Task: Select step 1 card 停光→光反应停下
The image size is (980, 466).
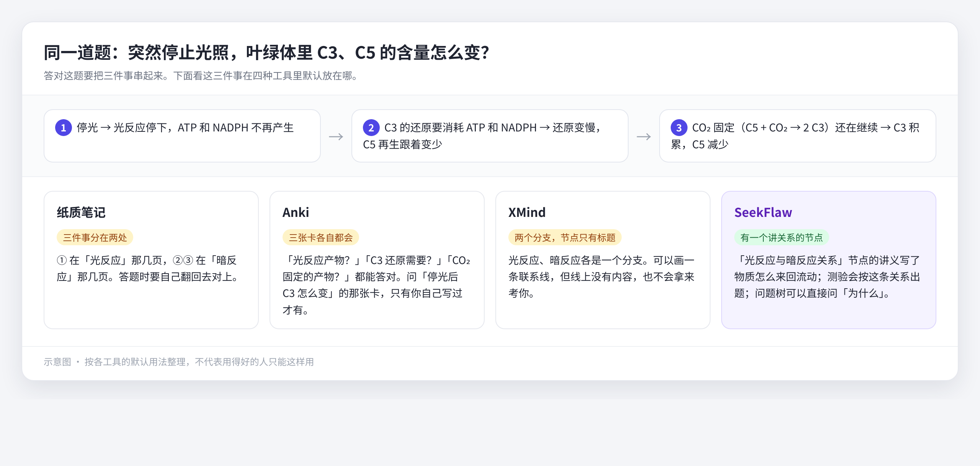Action: coord(182,136)
